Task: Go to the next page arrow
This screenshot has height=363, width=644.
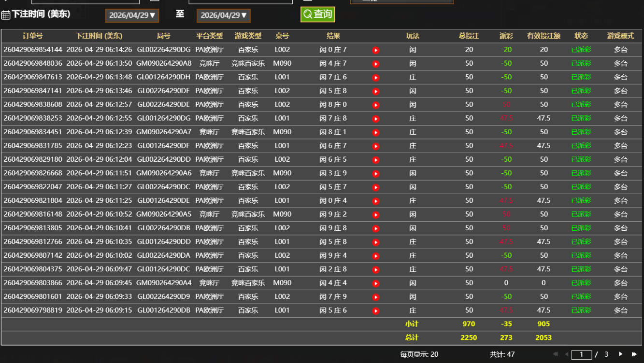Action: tap(621, 354)
